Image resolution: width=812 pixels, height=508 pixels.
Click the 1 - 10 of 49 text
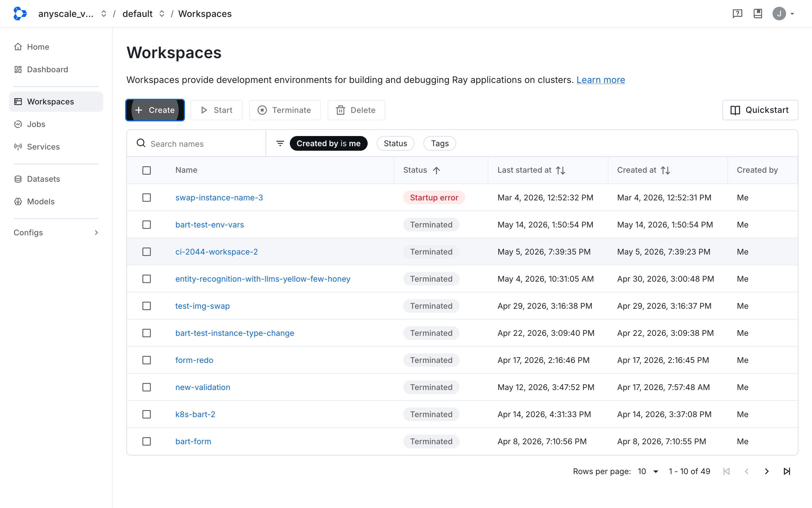[x=689, y=471]
